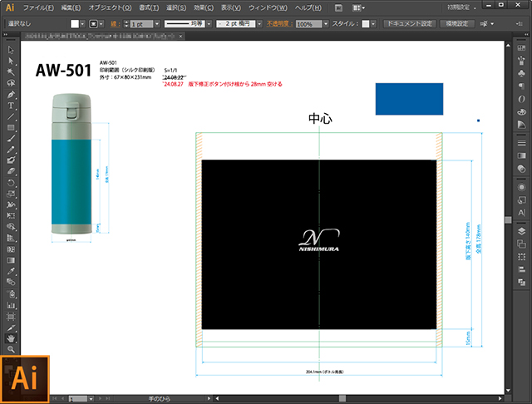The width and height of the screenshot is (532, 404).
Task: Select the Line Segment tool
Action: coord(11,116)
